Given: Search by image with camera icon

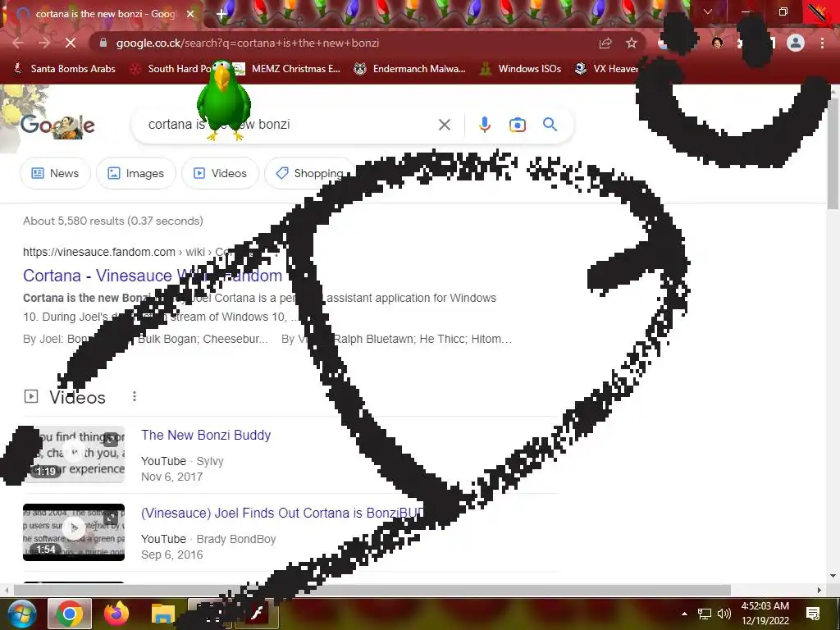Looking at the screenshot, I should tap(517, 125).
